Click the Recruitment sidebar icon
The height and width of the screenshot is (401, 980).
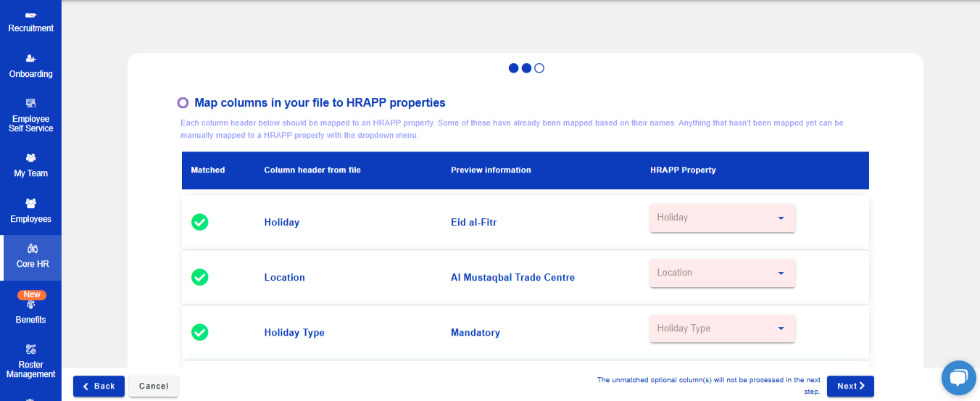[30, 15]
